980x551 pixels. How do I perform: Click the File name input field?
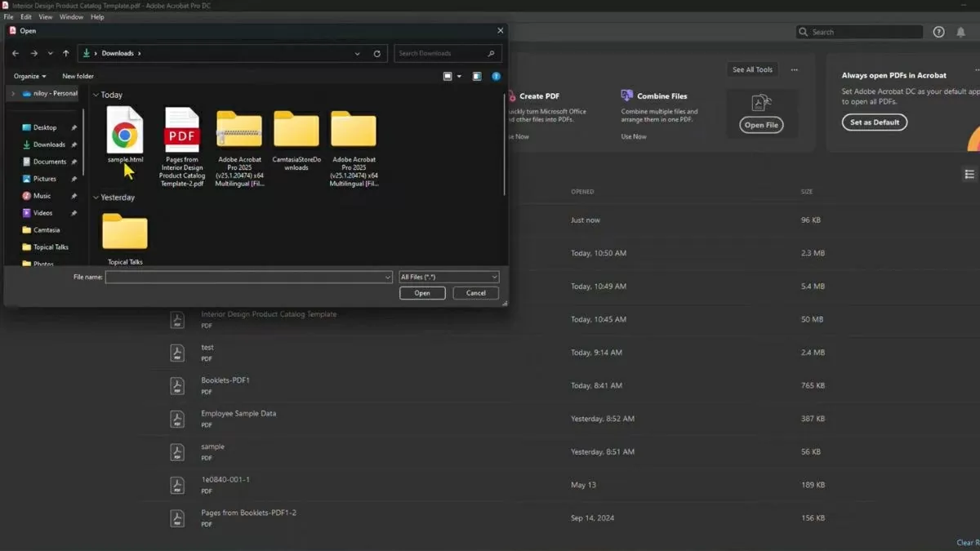click(x=243, y=278)
